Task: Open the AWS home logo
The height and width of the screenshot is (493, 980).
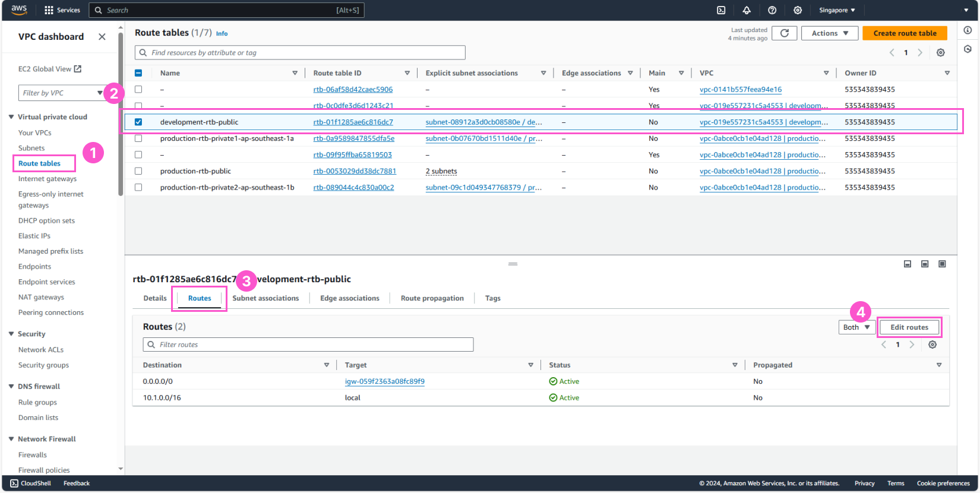Action: pos(19,10)
